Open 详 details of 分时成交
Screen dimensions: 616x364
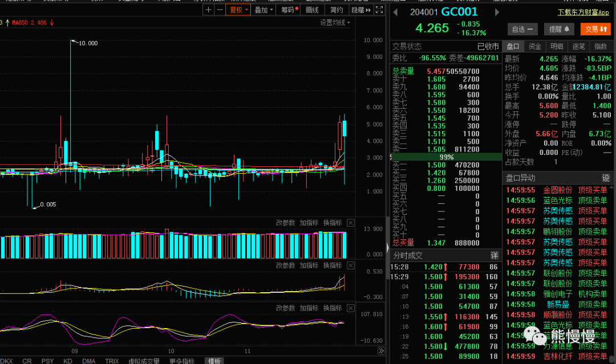point(494,256)
